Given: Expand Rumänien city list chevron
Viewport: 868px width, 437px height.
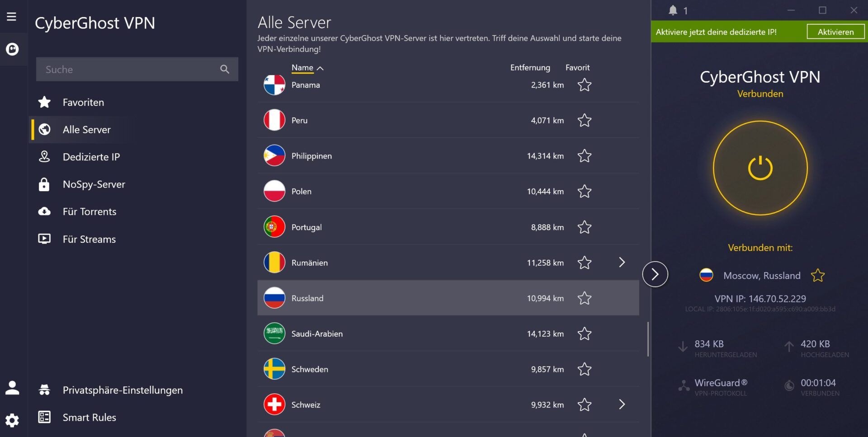Looking at the screenshot, I should pyautogui.click(x=622, y=262).
